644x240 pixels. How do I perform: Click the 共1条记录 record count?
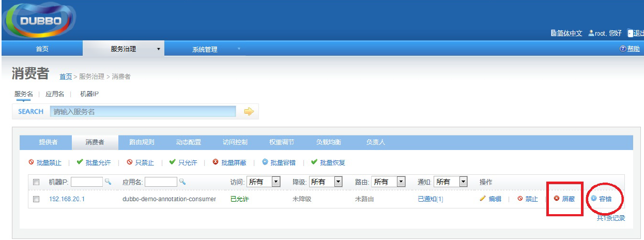pos(611,218)
